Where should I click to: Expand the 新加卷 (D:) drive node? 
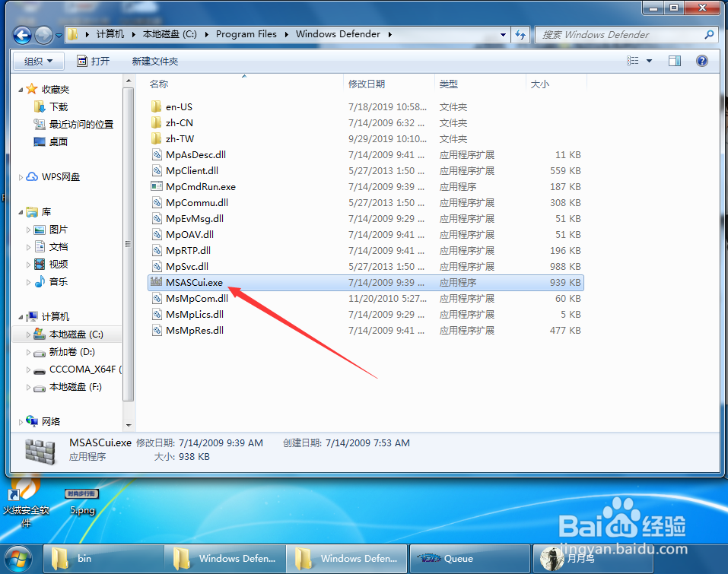(28, 352)
